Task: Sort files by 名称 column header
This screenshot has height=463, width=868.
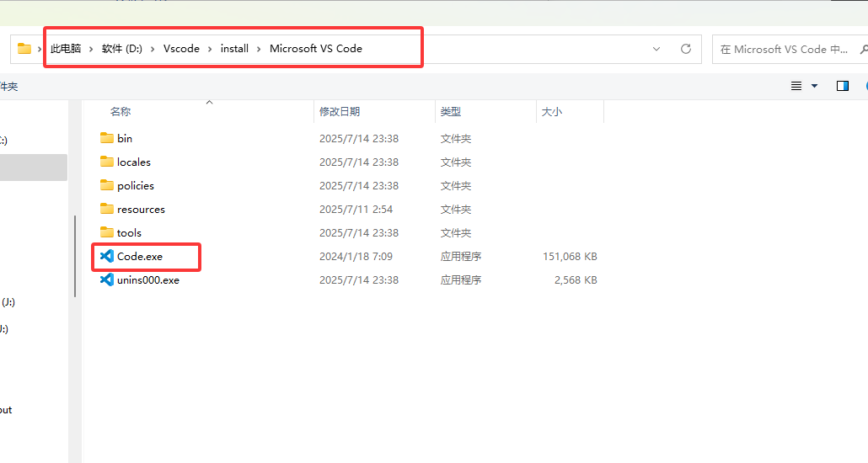Action: pyautogui.click(x=121, y=112)
